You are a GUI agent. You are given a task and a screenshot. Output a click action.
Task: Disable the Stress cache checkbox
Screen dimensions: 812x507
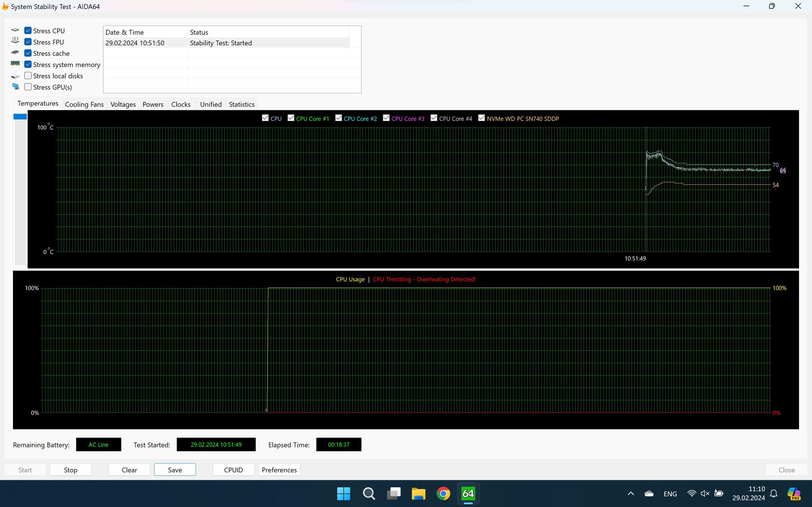27,53
